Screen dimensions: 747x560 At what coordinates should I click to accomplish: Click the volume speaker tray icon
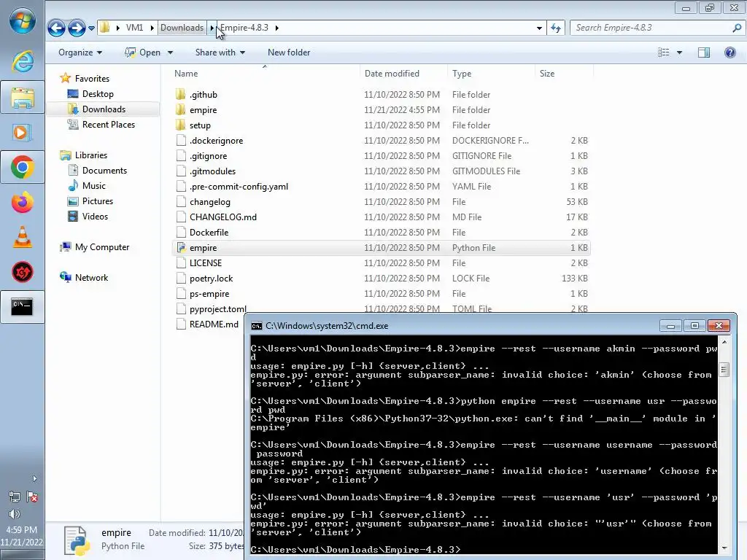(15, 514)
